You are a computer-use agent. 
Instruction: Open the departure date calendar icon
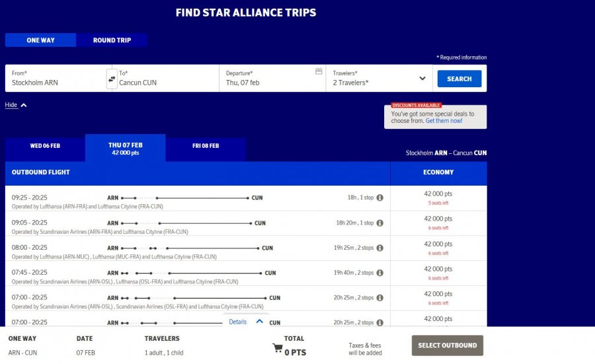pos(319,71)
